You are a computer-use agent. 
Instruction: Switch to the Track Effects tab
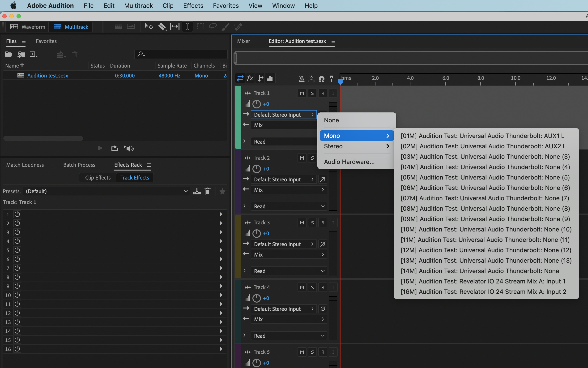pos(135,177)
